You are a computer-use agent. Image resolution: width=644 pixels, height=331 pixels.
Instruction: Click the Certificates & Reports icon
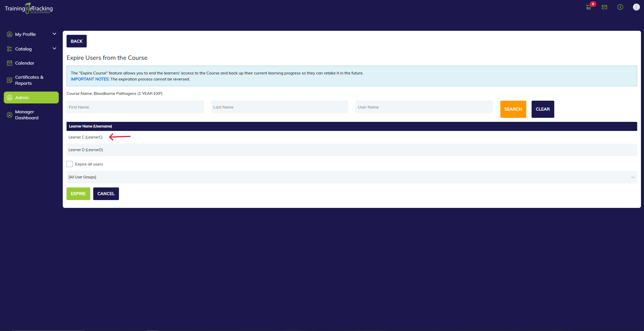(x=10, y=80)
